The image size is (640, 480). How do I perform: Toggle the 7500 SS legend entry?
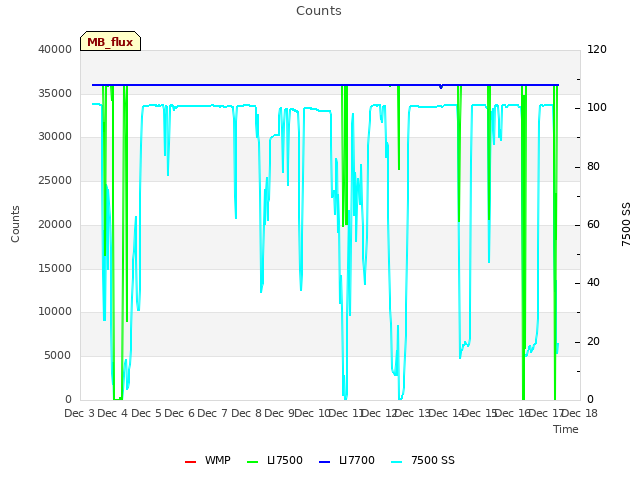423,460
